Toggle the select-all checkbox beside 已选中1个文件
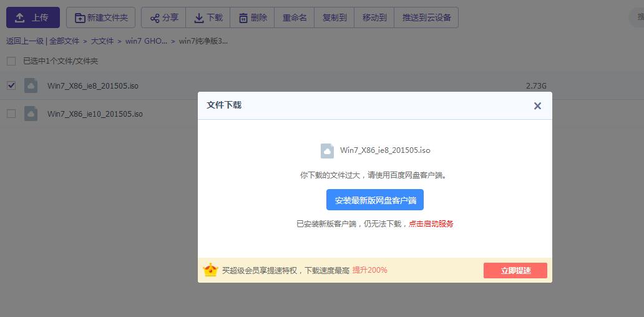This screenshot has width=644, height=317. click(x=11, y=61)
